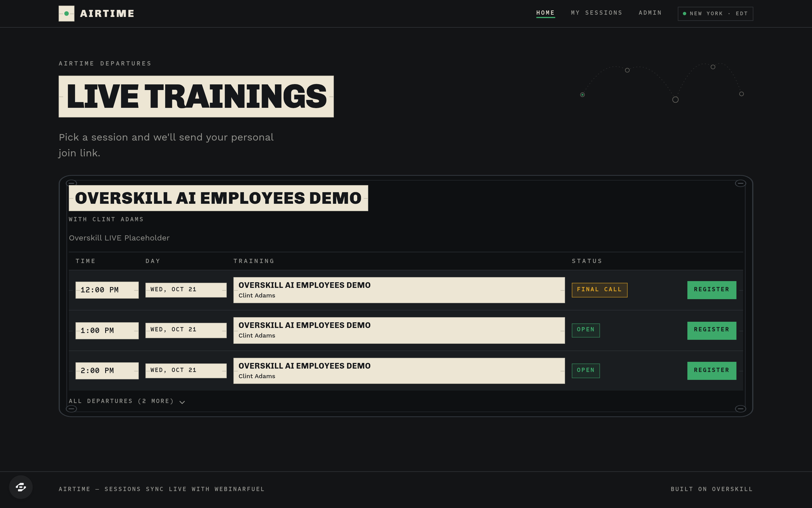Click the Airtime logo icon

point(67,14)
